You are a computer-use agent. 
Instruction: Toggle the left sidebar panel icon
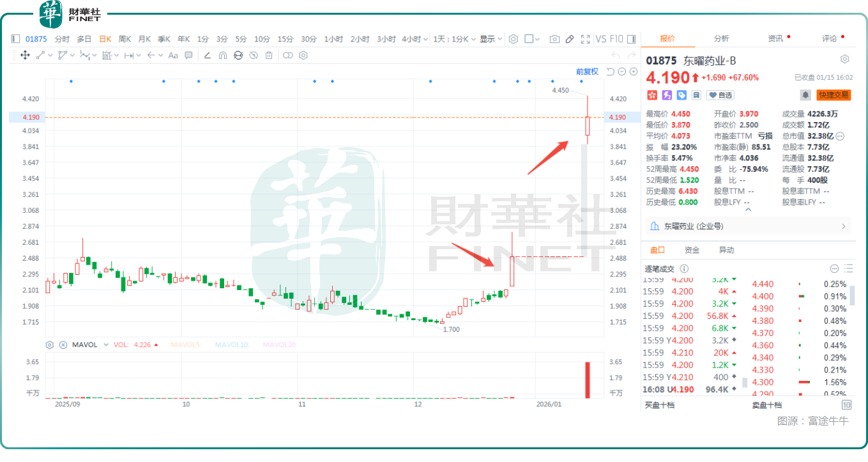16,39
